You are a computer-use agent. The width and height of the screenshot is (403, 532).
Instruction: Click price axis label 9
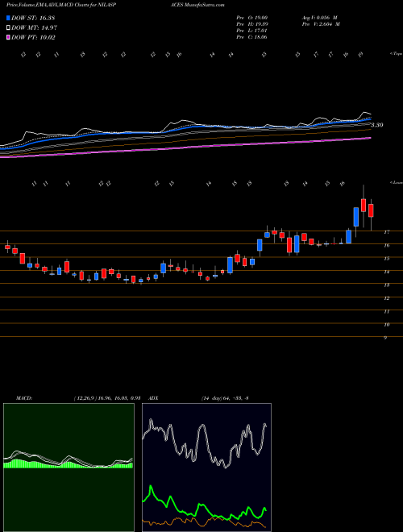tap(386, 338)
